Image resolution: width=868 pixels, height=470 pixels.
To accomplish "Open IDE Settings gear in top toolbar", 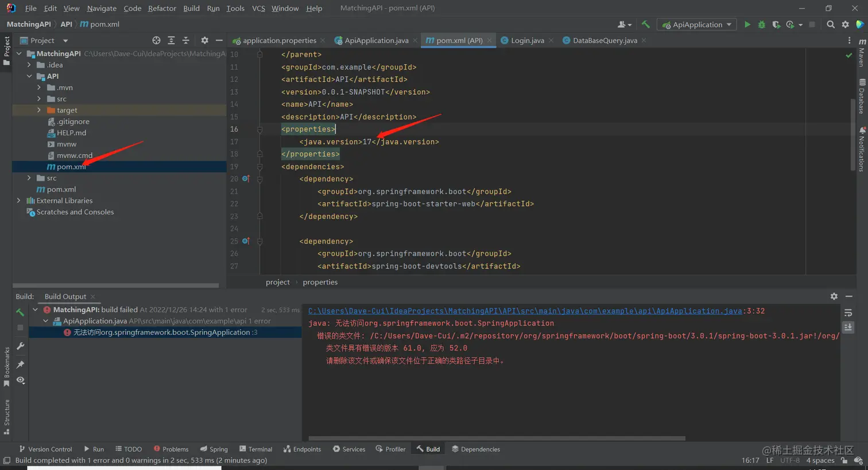I will (846, 24).
